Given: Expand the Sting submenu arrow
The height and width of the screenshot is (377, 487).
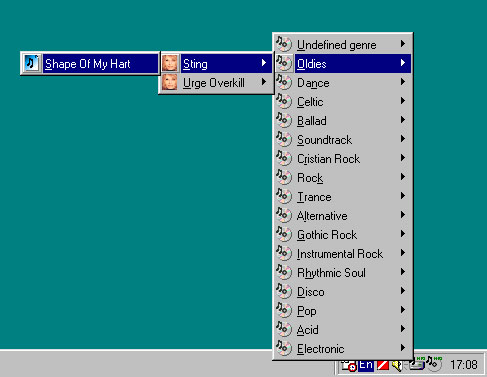Looking at the screenshot, I should coord(264,63).
